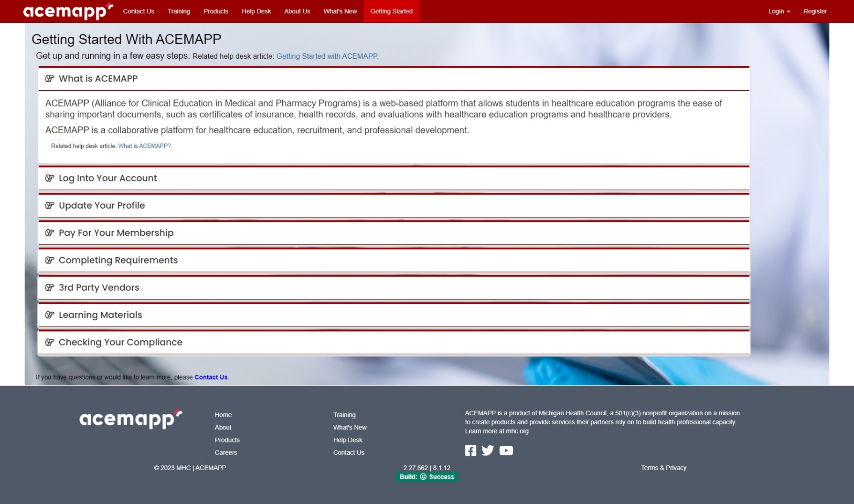Click the pointing-hand icon beside What is ACEMAPP
The height and width of the screenshot is (504, 854).
pyautogui.click(x=50, y=79)
